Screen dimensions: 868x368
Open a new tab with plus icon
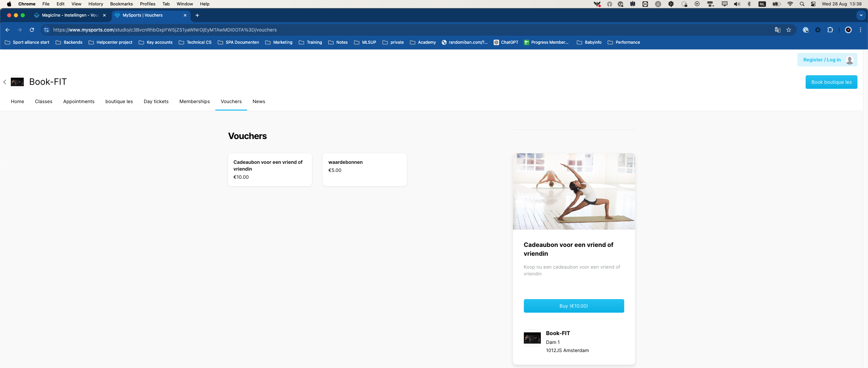click(x=197, y=15)
